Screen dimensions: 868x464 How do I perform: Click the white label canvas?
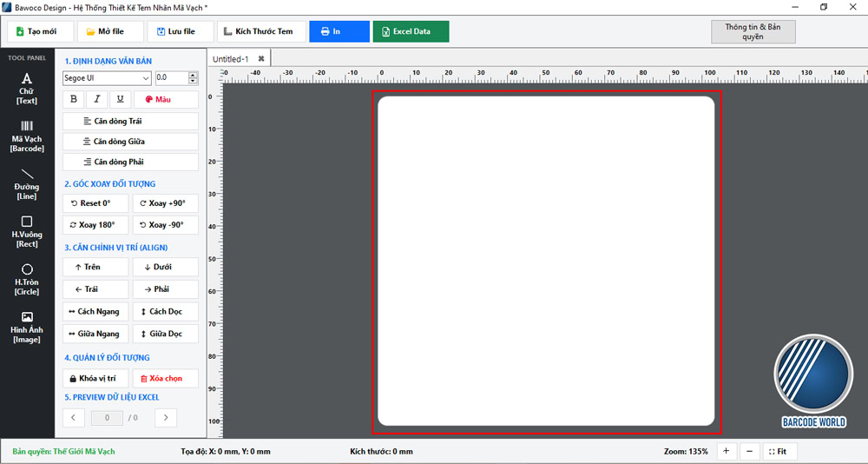546,261
